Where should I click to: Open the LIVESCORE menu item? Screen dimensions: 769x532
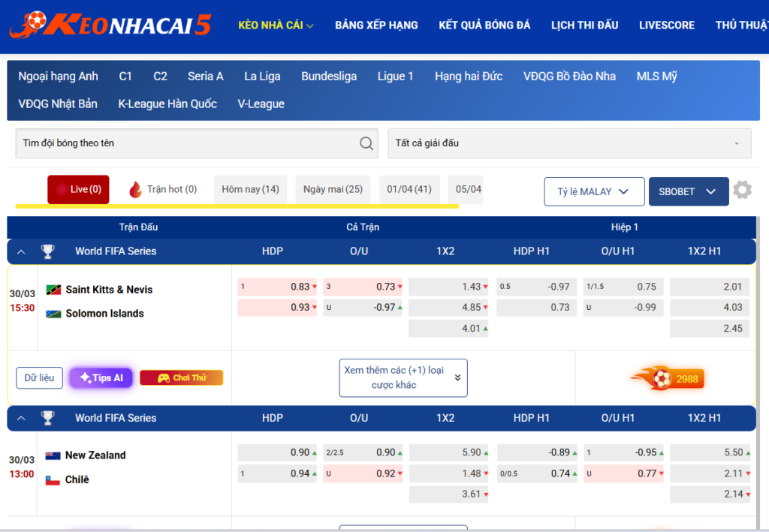click(666, 25)
